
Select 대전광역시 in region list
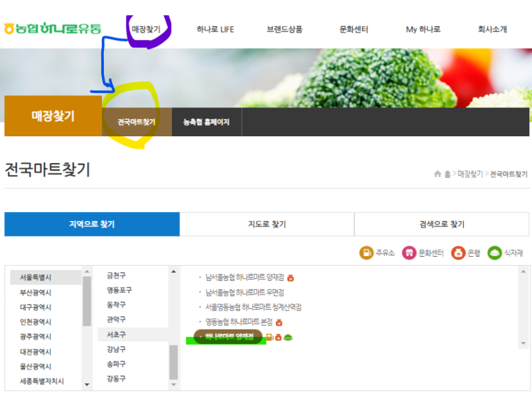35,352
